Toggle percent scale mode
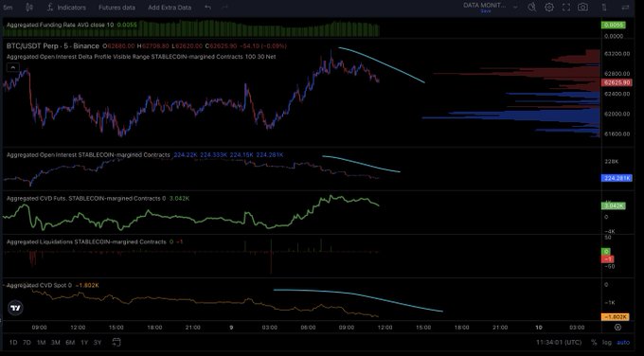The width and height of the screenshot is (644, 356). coord(594,343)
